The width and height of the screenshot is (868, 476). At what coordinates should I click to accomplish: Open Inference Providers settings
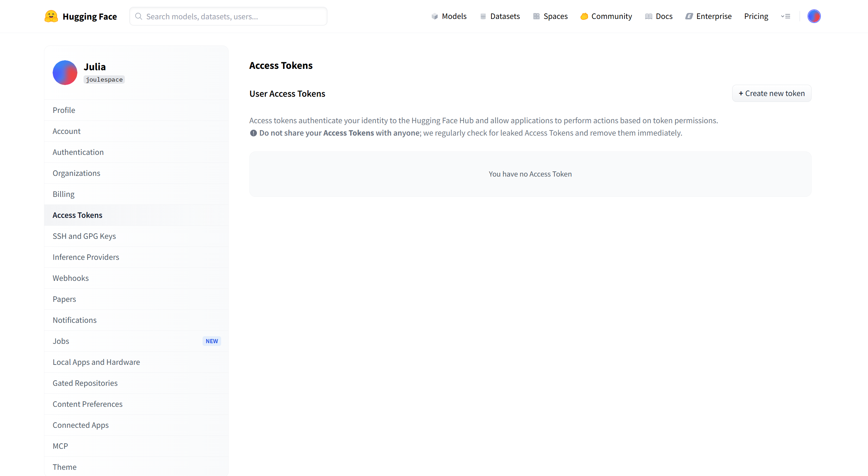click(x=86, y=257)
